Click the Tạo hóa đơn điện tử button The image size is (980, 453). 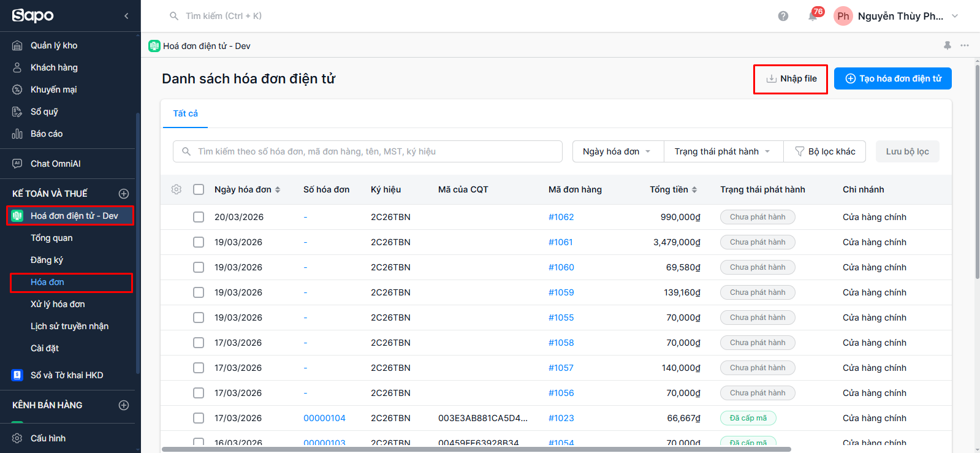pos(892,78)
